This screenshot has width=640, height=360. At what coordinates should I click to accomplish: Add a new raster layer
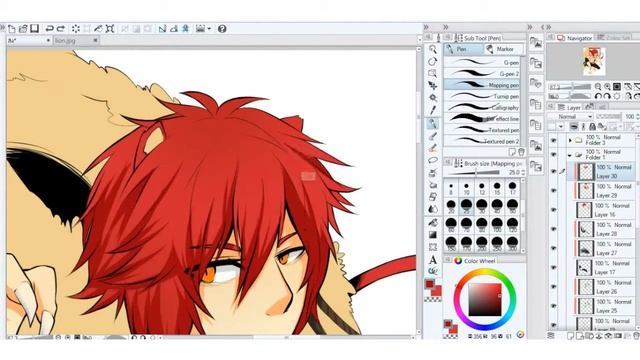[570, 336]
